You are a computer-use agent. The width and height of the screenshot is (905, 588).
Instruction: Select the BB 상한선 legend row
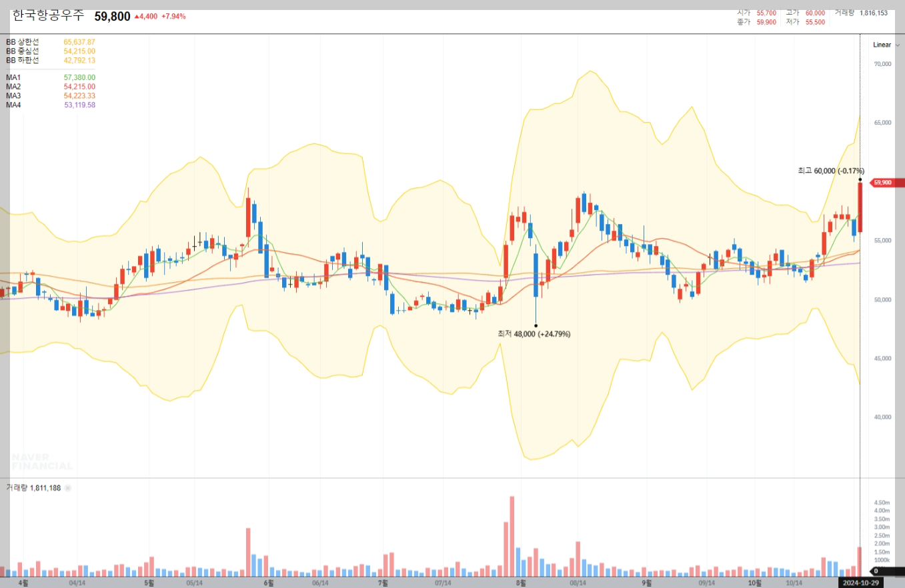click(51, 41)
